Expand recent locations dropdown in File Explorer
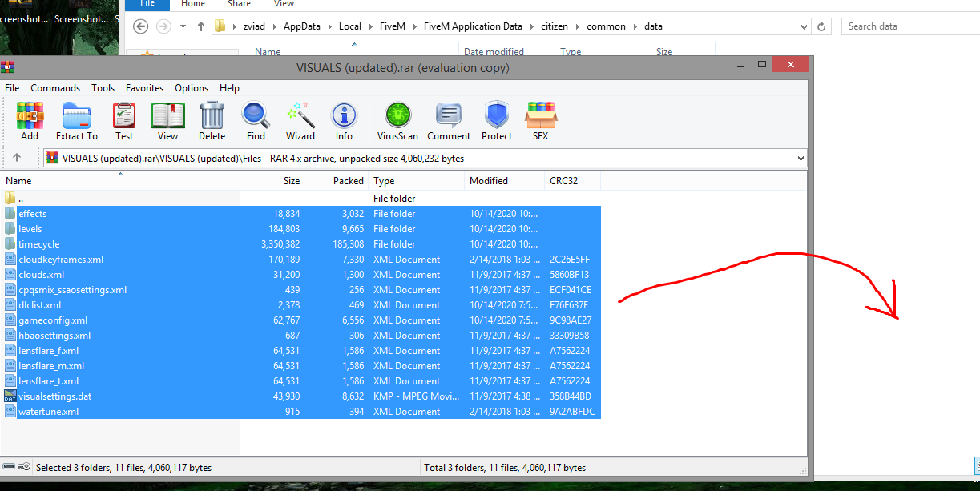980x491 pixels. (x=183, y=26)
